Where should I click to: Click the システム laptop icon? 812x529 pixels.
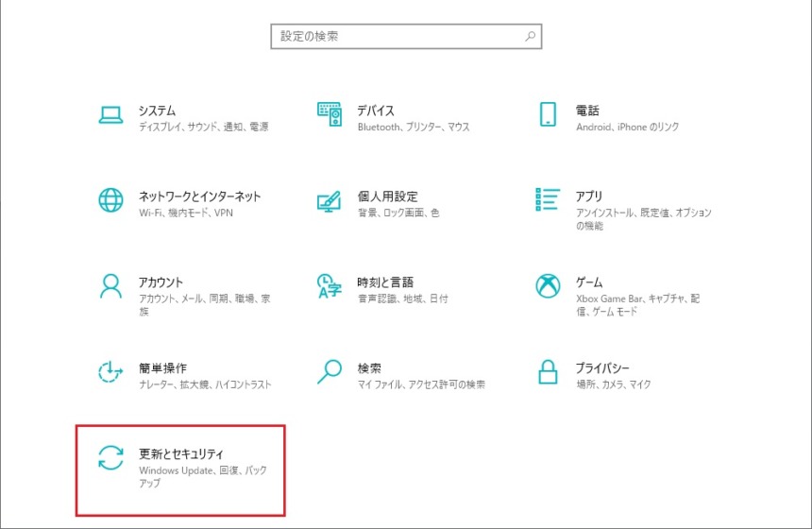[110, 115]
